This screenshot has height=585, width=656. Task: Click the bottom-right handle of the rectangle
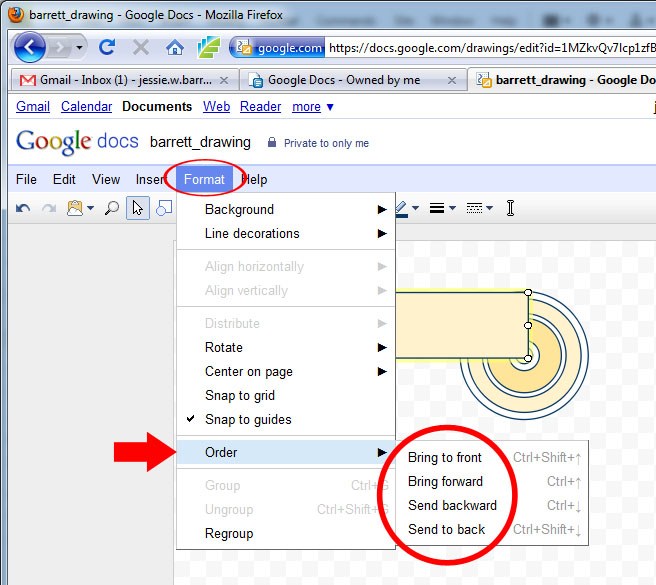(x=528, y=358)
